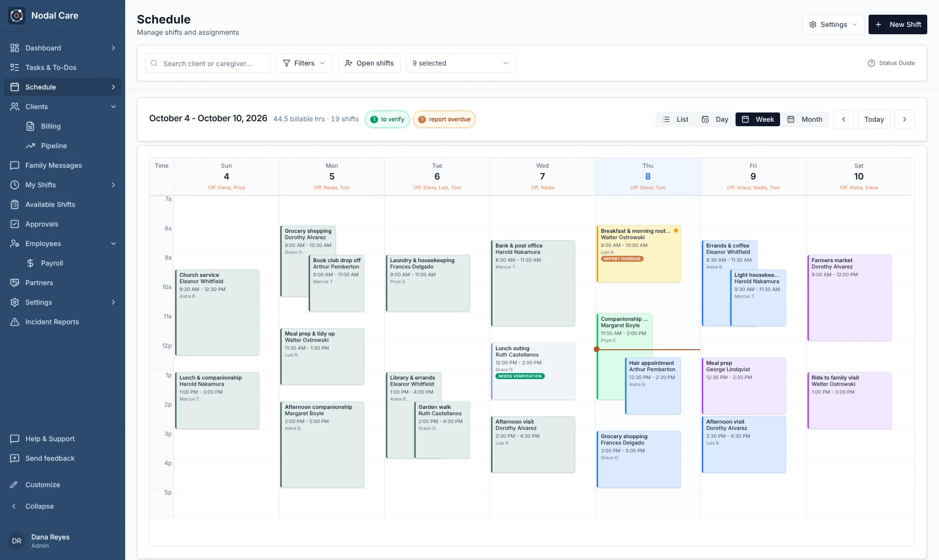Go to previous week arrow
The image size is (939, 560).
tap(844, 119)
